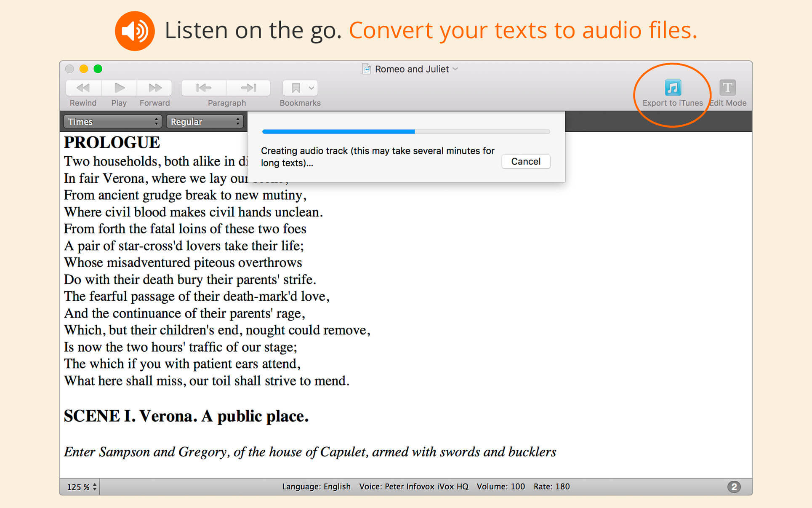
Task: Open the Times font dropdown
Action: 112,122
